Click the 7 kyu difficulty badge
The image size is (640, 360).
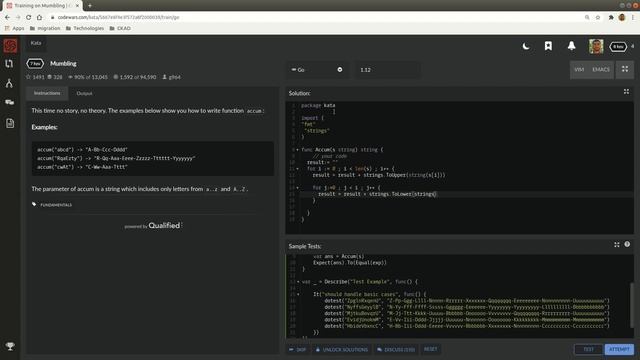click(35, 64)
